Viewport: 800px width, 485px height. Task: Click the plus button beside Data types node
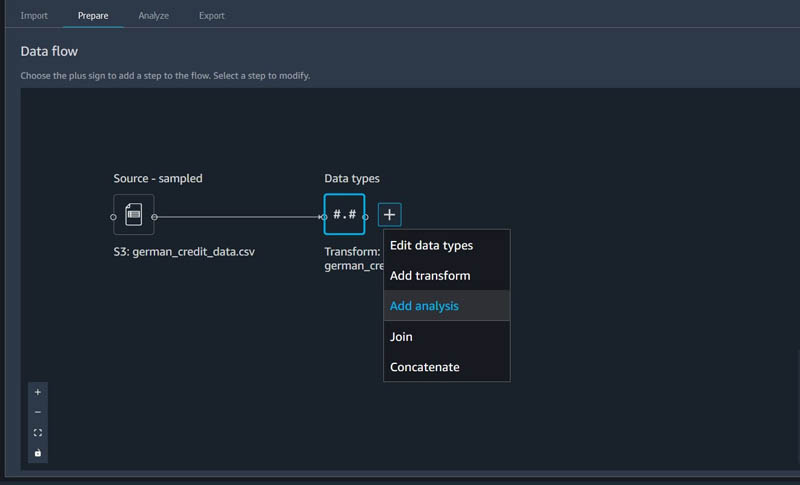389,215
